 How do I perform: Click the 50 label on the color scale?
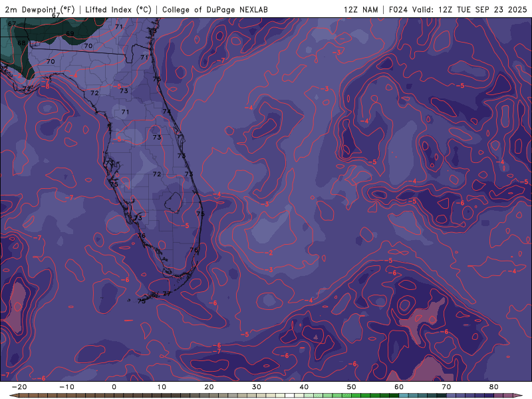(352, 387)
